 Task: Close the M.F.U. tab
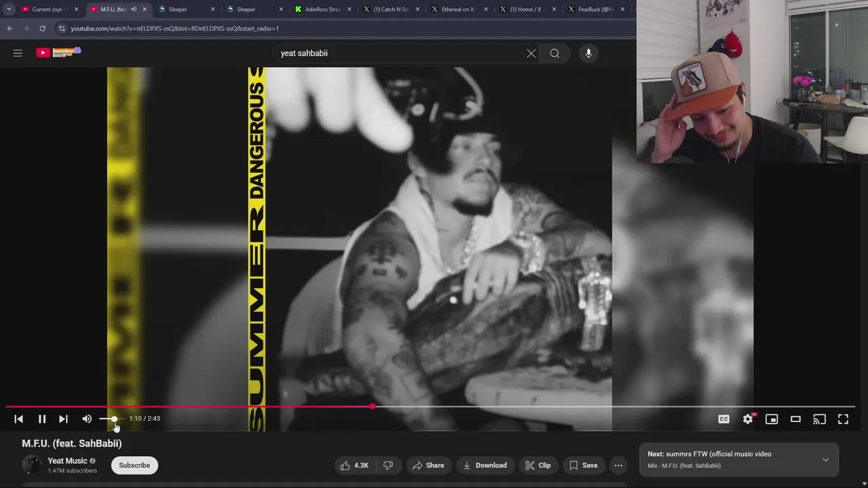click(x=144, y=9)
